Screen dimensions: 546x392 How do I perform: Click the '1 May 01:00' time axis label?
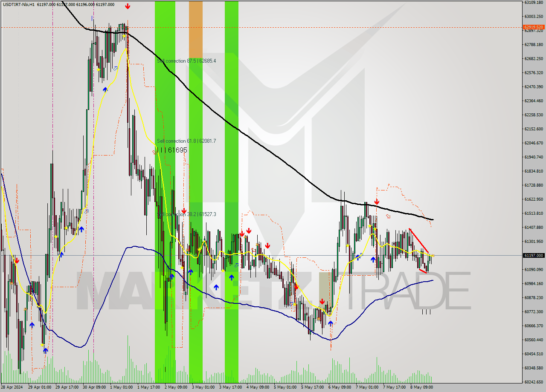[121, 387]
